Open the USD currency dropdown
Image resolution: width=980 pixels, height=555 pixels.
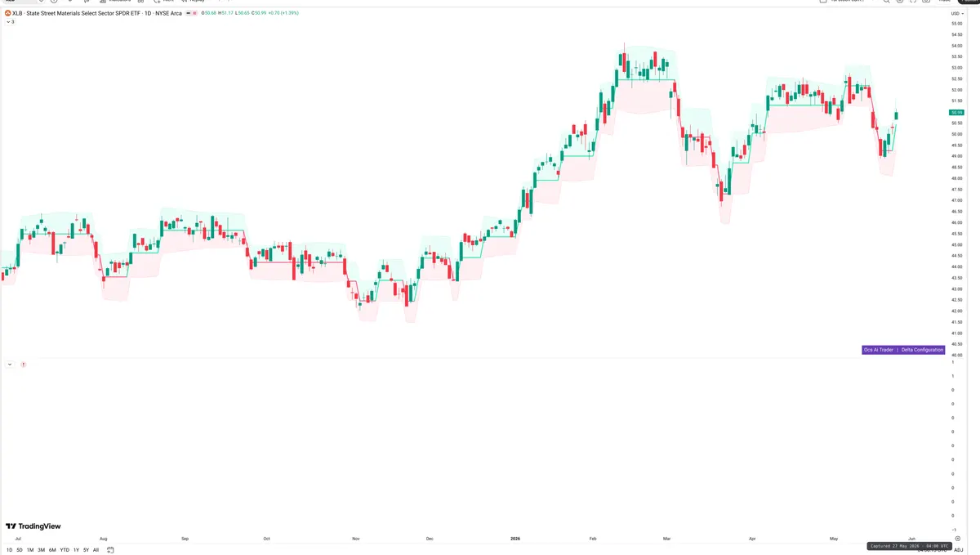click(x=955, y=13)
